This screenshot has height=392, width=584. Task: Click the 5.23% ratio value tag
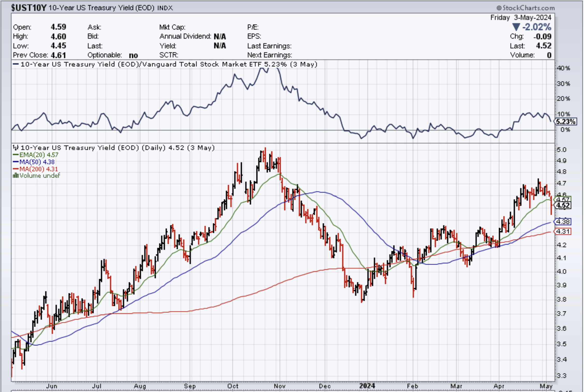[x=566, y=122]
